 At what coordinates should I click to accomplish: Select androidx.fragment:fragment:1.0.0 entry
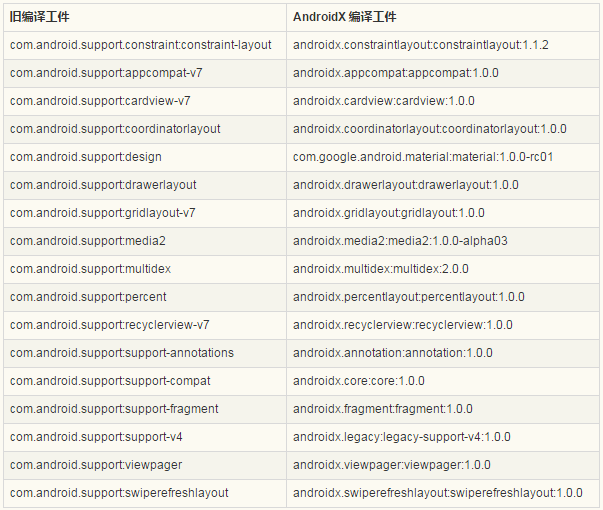pos(443,409)
